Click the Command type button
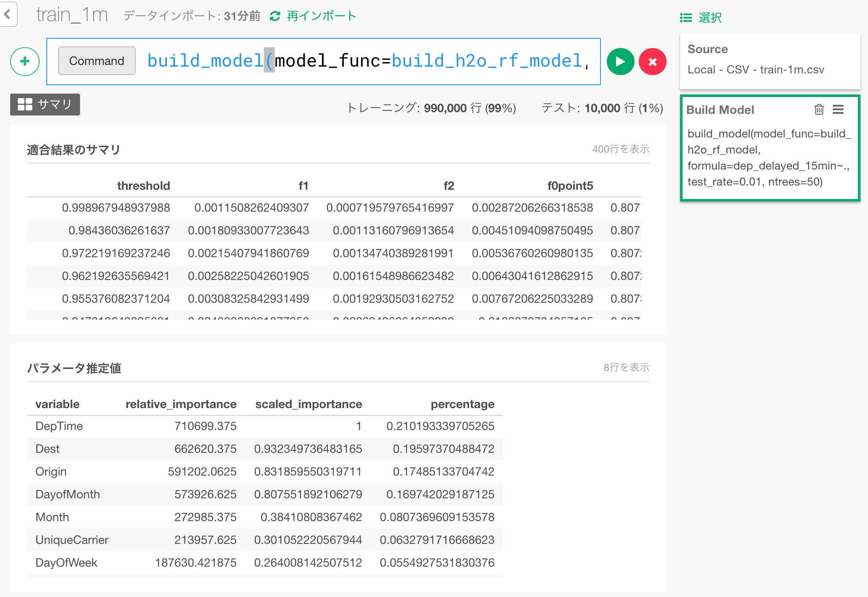Screen dimensions: 868x597 96,61
